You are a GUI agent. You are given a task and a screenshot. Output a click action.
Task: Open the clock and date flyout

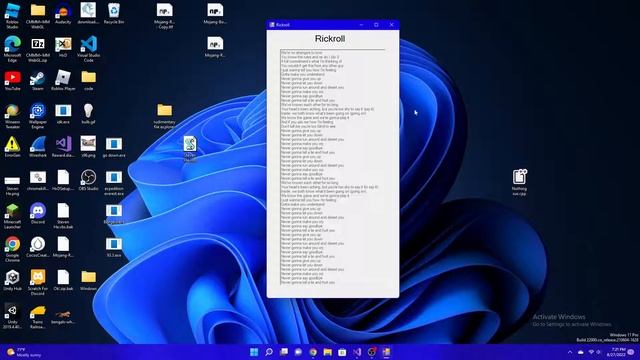coord(616,352)
